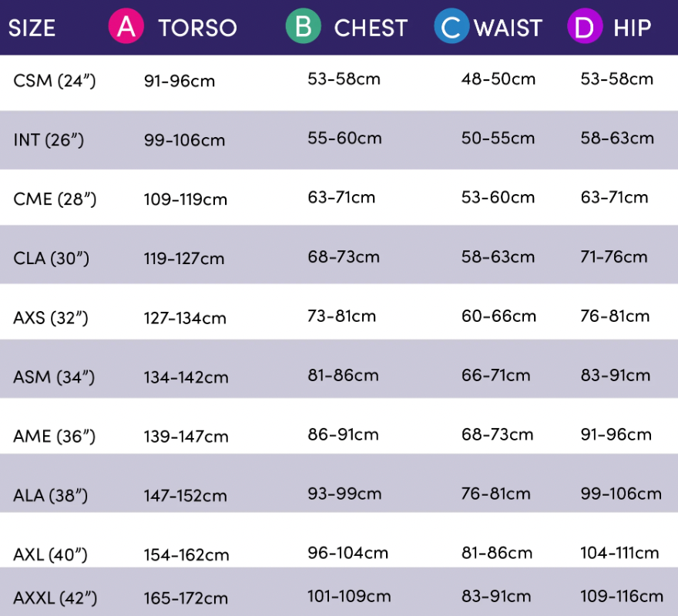Click the CLA (30") size label
This screenshot has height=616, width=678.
(x=52, y=258)
